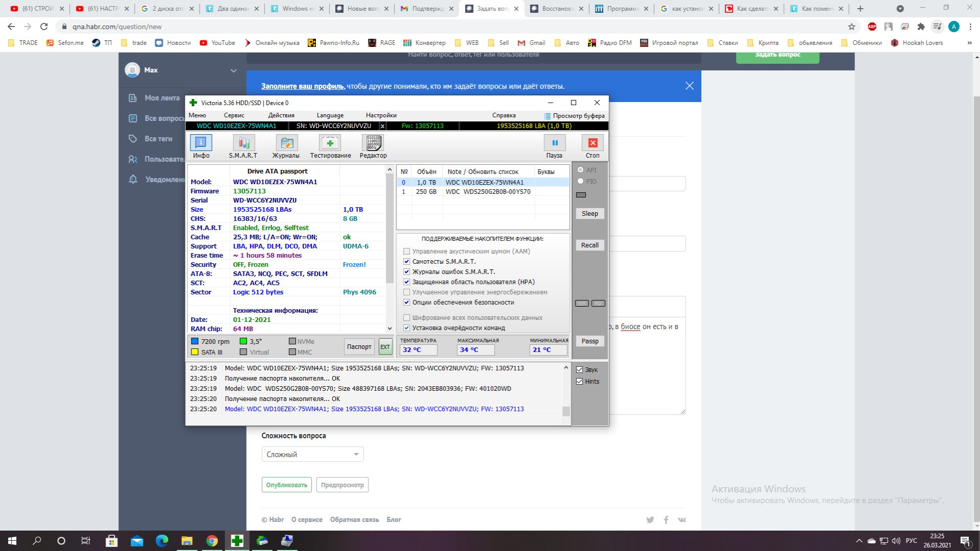Toggle Журналы ошибок S.M.A.R.T. checkbox
This screenshot has width=980, height=551.
click(x=407, y=272)
